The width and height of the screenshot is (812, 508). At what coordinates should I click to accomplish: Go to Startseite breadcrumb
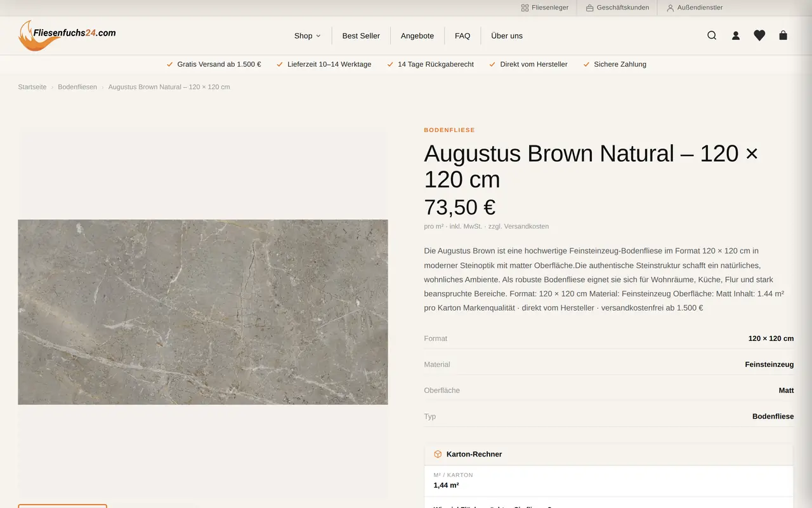(32, 87)
